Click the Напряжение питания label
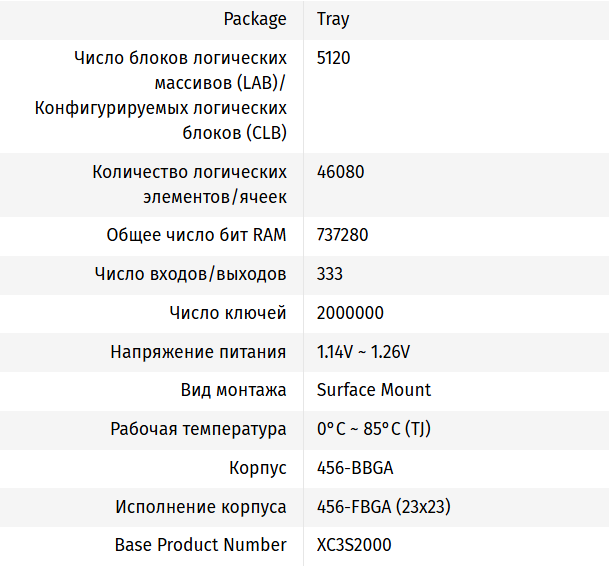The height and width of the screenshot is (570, 609). click(x=198, y=352)
